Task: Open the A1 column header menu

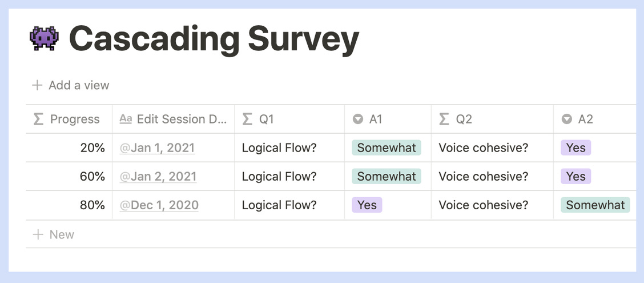Action: [388, 119]
